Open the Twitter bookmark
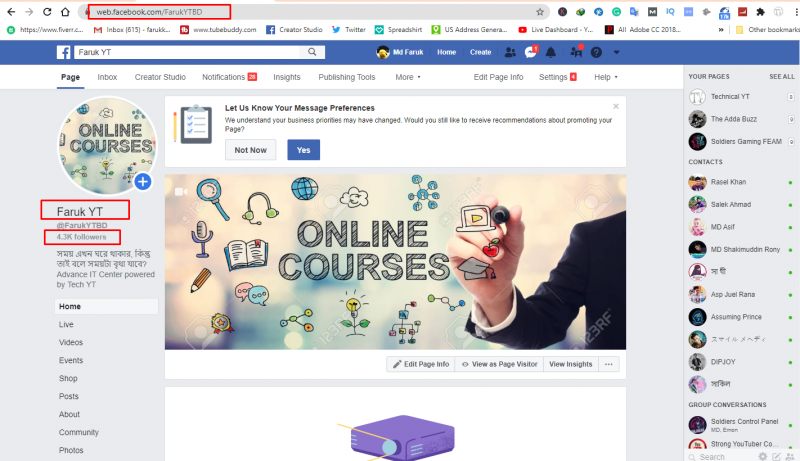 click(x=349, y=30)
